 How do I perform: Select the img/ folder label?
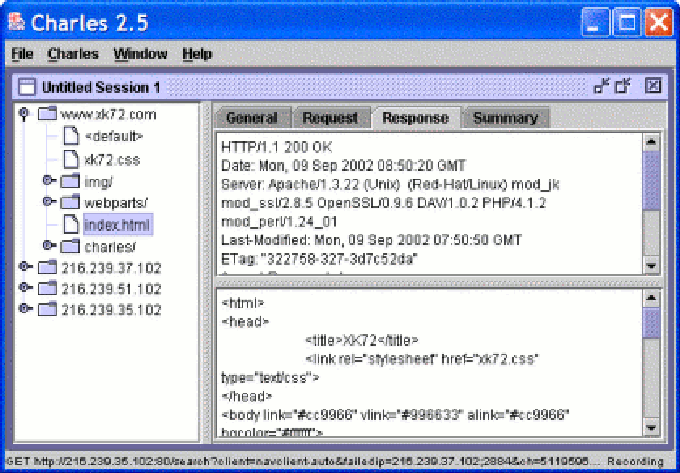[x=98, y=181]
